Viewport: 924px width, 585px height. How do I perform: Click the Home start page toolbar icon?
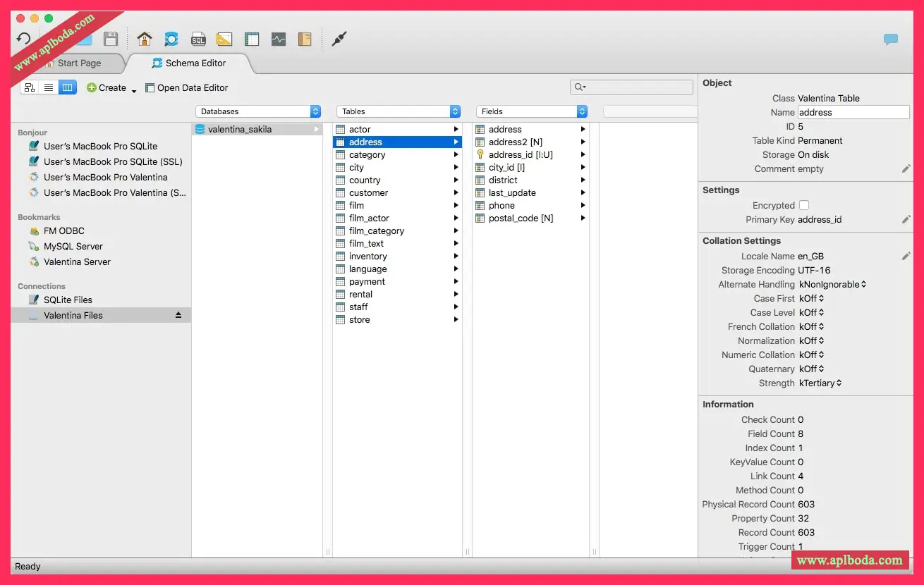145,39
